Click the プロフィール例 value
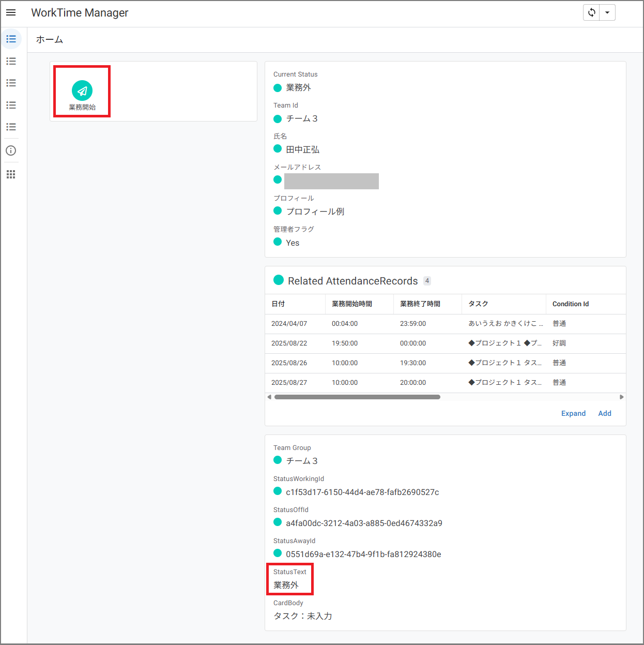Image resolution: width=644 pixels, height=645 pixels. click(x=315, y=212)
